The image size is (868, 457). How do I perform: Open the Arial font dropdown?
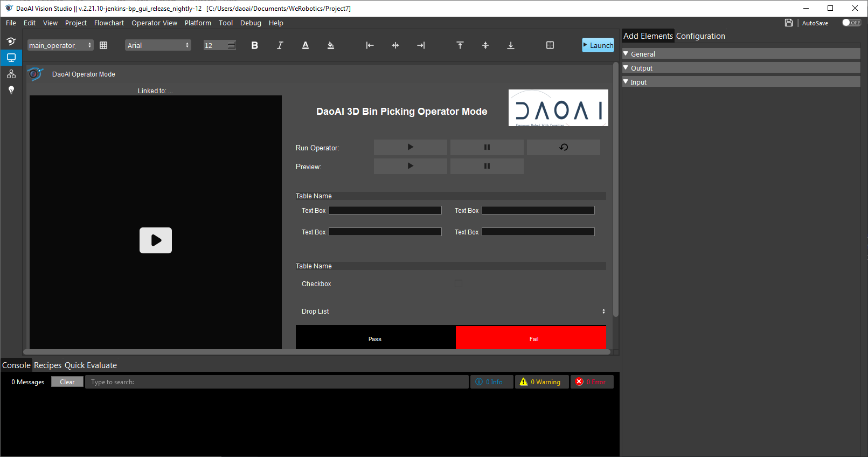coord(158,45)
